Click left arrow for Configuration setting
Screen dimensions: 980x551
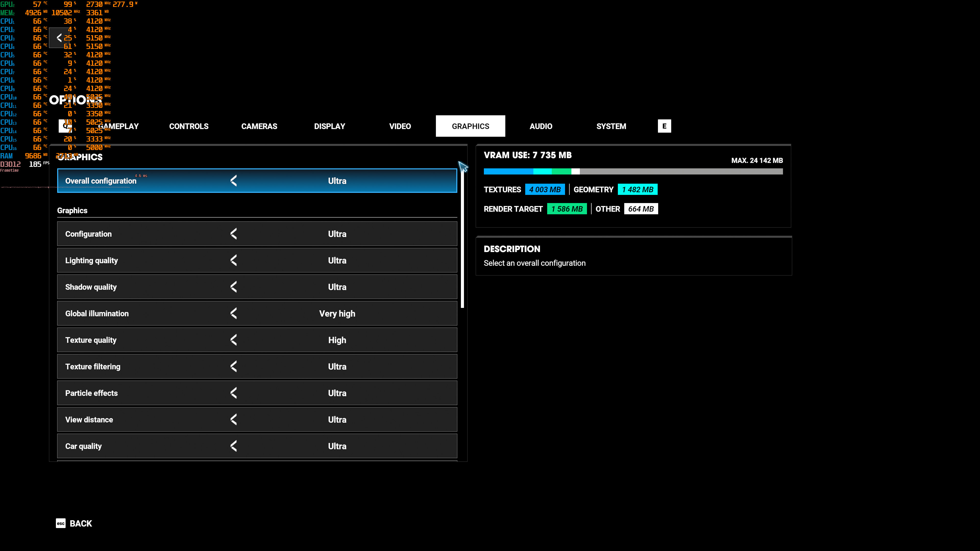click(234, 234)
